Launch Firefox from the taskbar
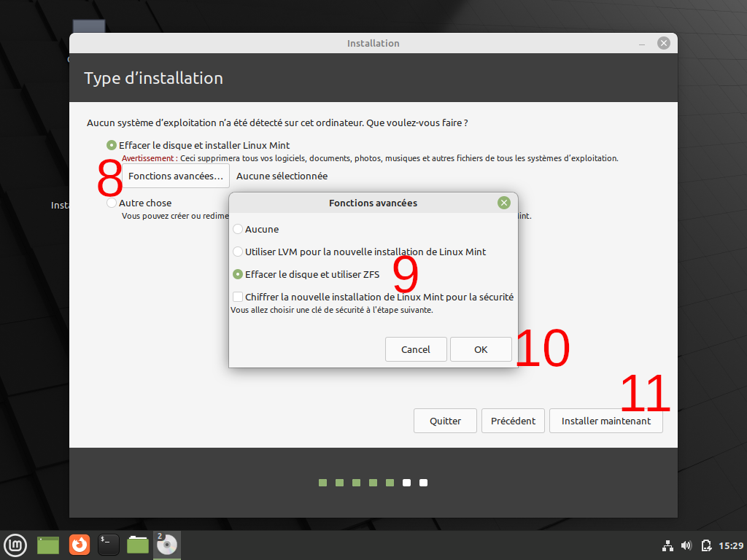The height and width of the screenshot is (560, 747). click(79, 545)
